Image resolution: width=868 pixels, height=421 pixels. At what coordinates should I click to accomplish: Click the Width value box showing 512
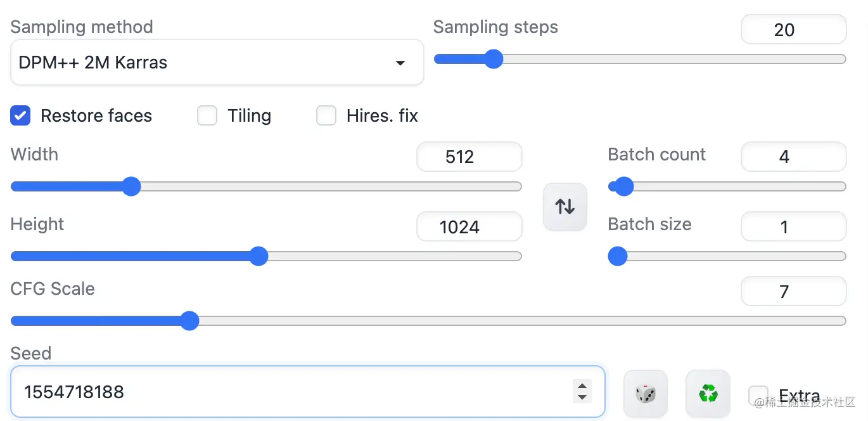(469, 157)
